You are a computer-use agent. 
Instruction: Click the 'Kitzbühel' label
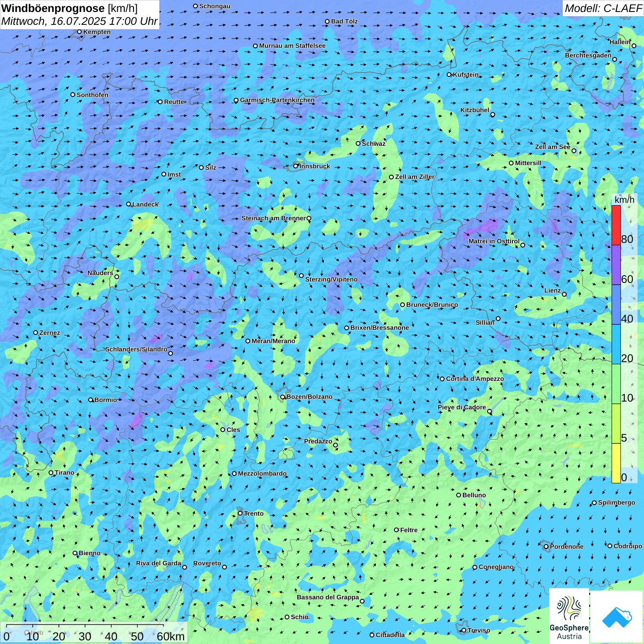pos(475,110)
